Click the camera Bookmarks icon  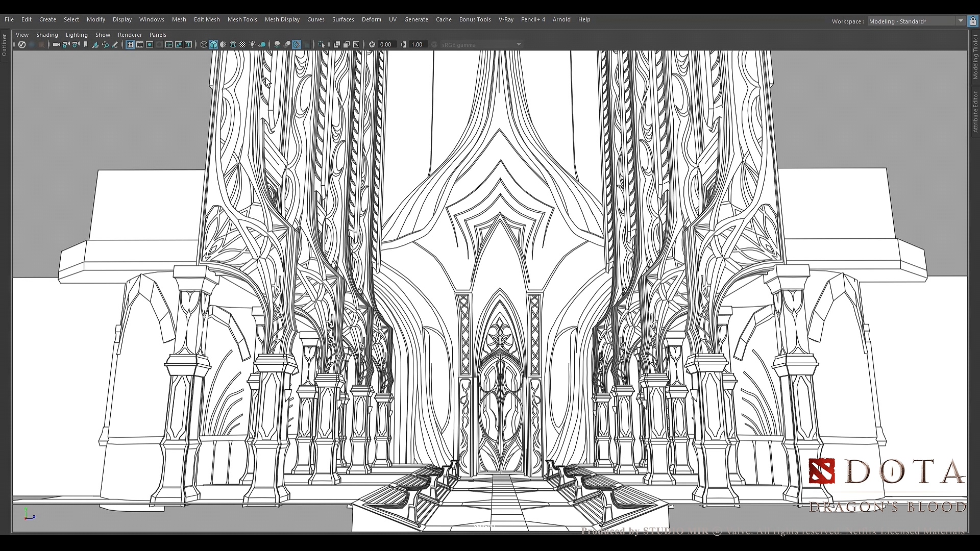click(86, 44)
